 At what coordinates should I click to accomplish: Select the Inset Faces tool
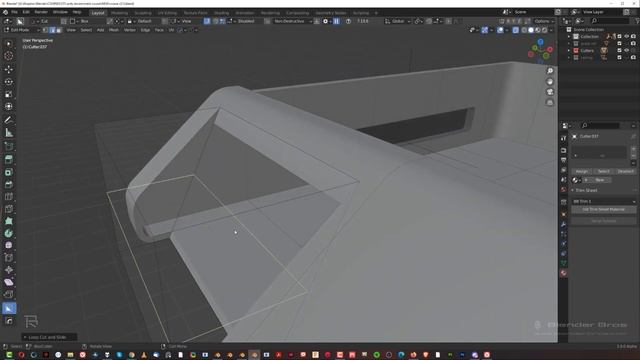point(9,172)
